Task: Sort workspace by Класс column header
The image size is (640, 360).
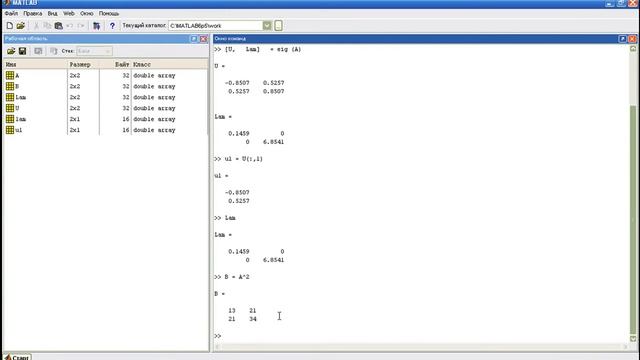Action: coord(169,64)
